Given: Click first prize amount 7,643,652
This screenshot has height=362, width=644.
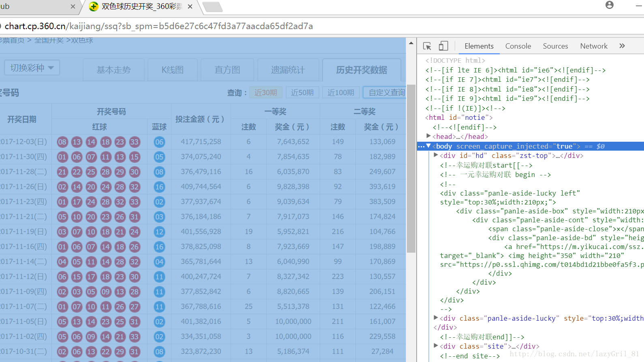Looking at the screenshot, I should pyautogui.click(x=293, y=142).
